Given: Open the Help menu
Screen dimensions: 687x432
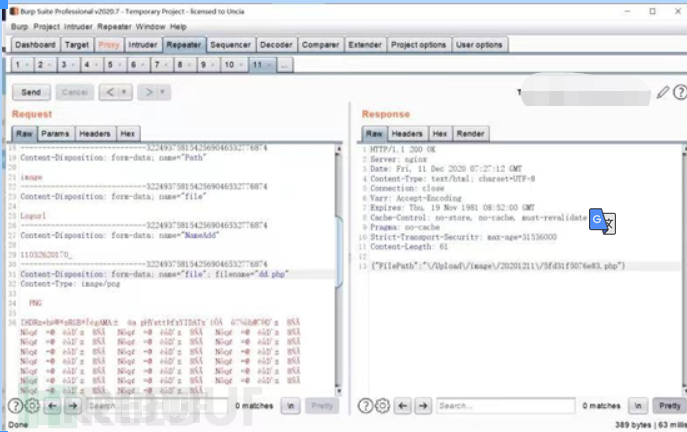Looking at the screenshot, I should click(178, 27).
